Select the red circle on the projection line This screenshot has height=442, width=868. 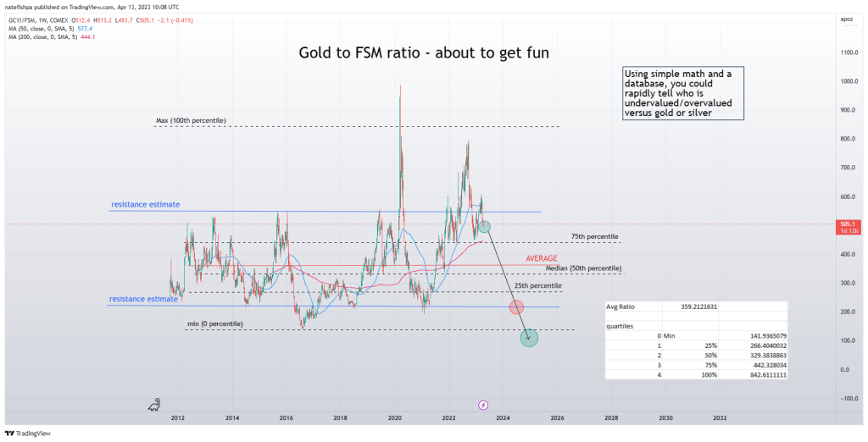(x=516, y=307)
